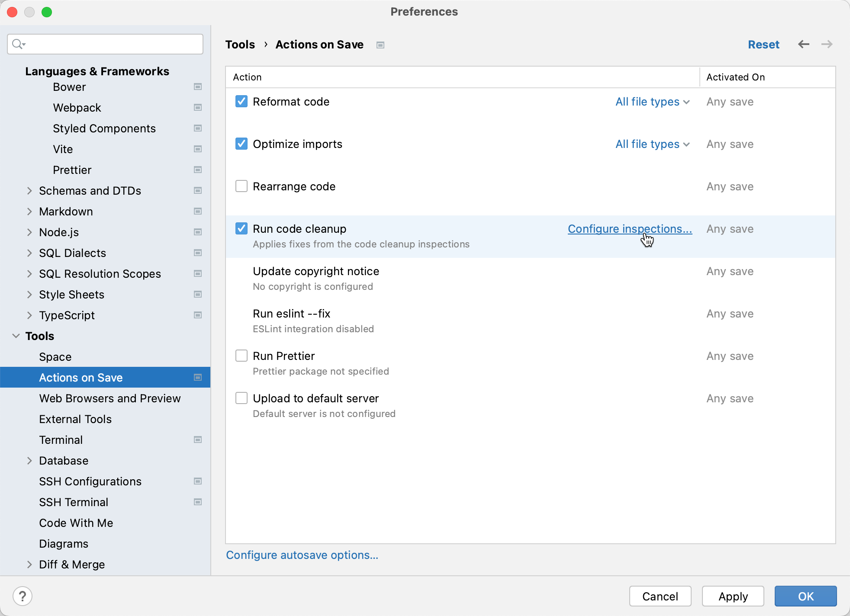Viewport: 850px width, 616px height.
Task: Click the options icon beside Actions on Save breadcrumb
Action: click(380, 45)
